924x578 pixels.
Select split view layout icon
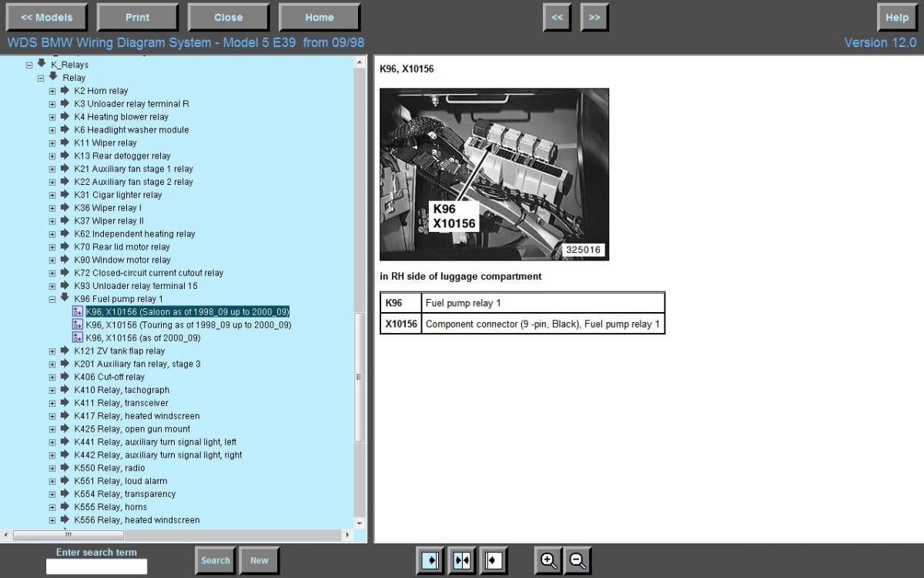[x=462, y=560]
